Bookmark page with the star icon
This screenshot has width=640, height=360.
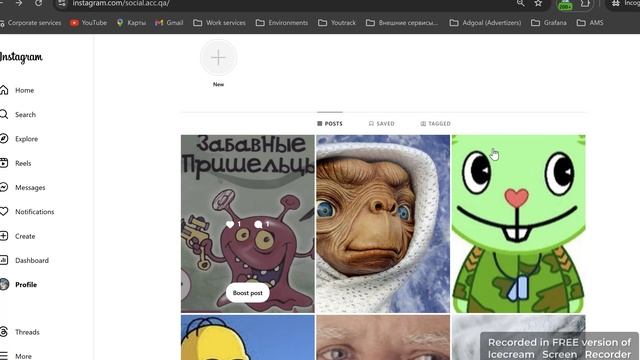point(538,3)
